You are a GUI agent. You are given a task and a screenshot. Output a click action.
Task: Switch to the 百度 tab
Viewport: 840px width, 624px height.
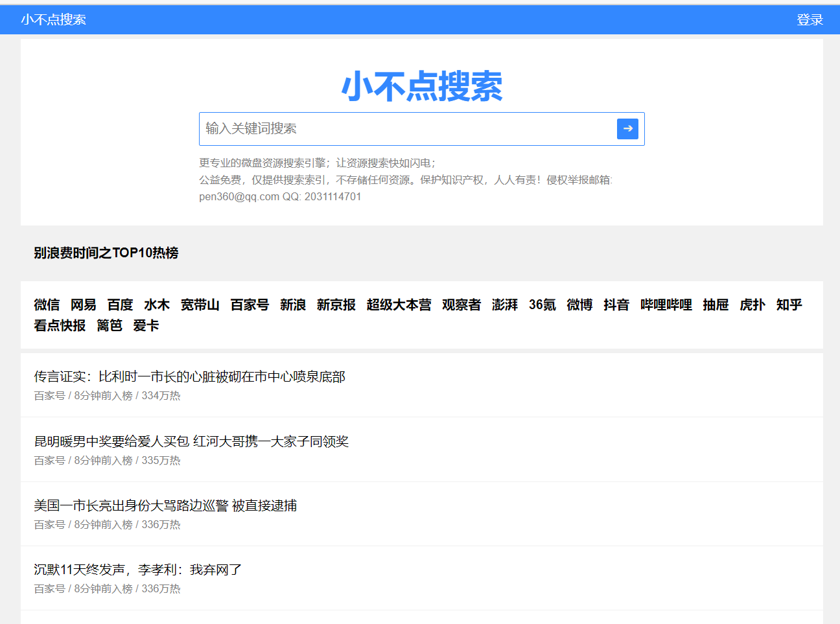point(121,305)
